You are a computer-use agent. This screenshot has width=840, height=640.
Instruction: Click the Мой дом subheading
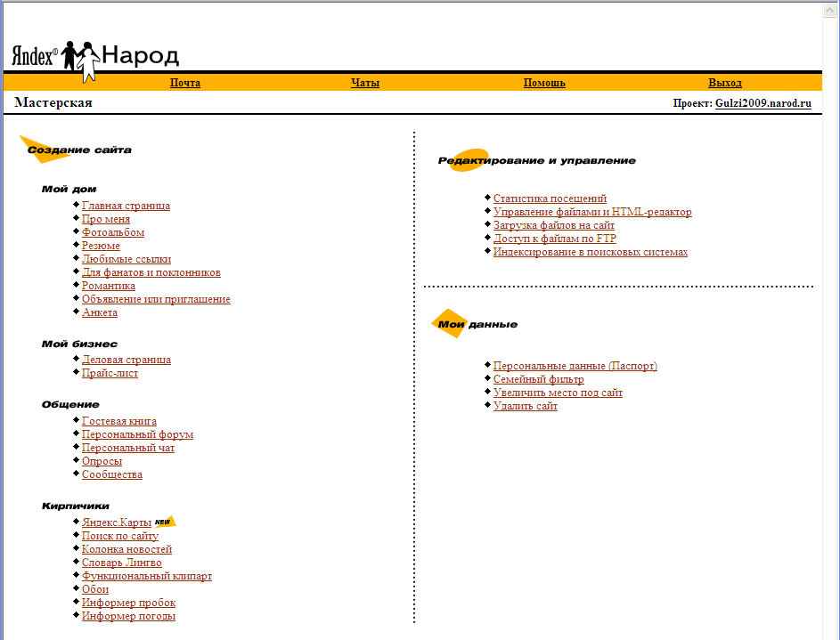(x=69, y=189)
